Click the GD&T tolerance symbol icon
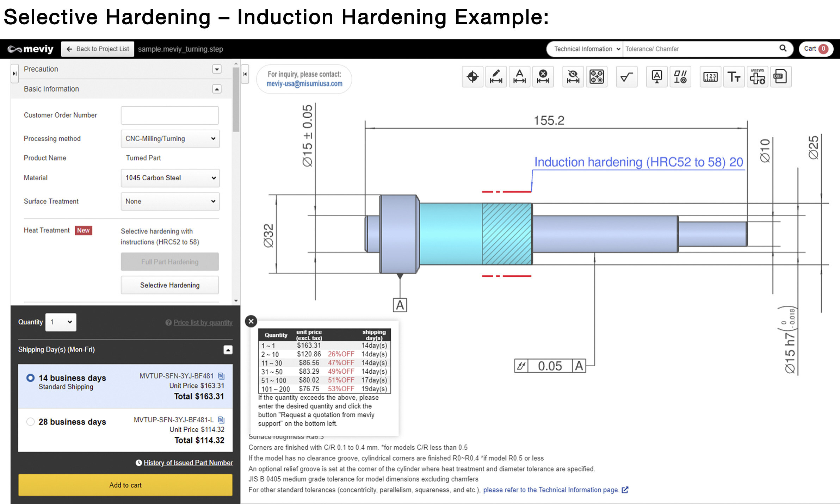The height and width of the screenshot is (504, 840). point(681,77)
